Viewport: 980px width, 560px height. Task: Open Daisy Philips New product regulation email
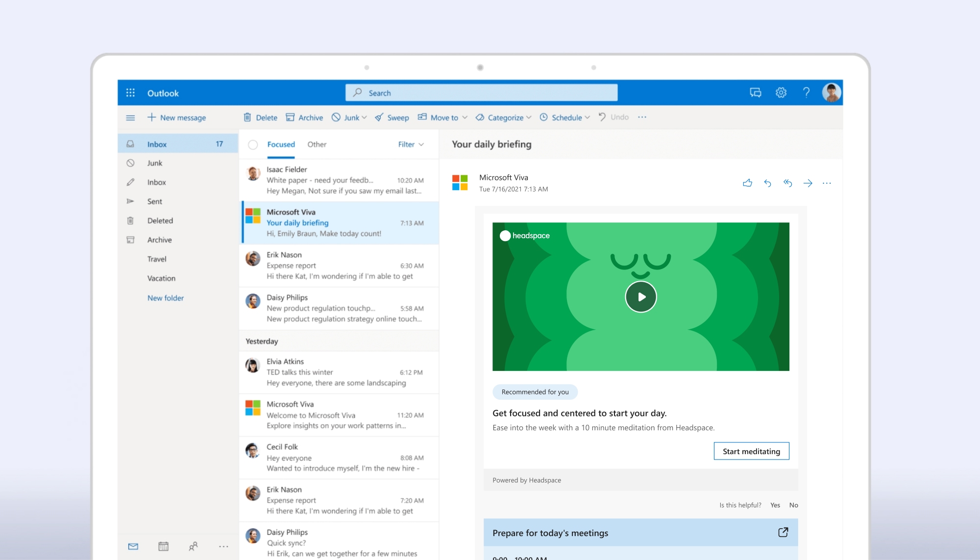tap(339, 308)
